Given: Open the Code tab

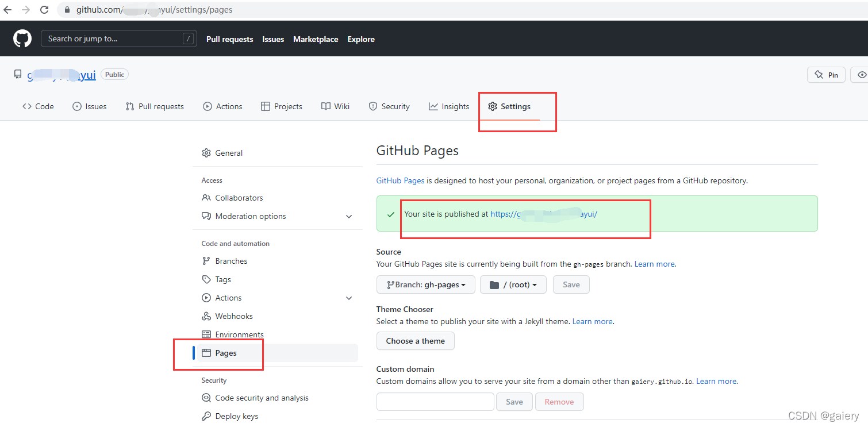Looking at the screenshot, I should (38, 106).
